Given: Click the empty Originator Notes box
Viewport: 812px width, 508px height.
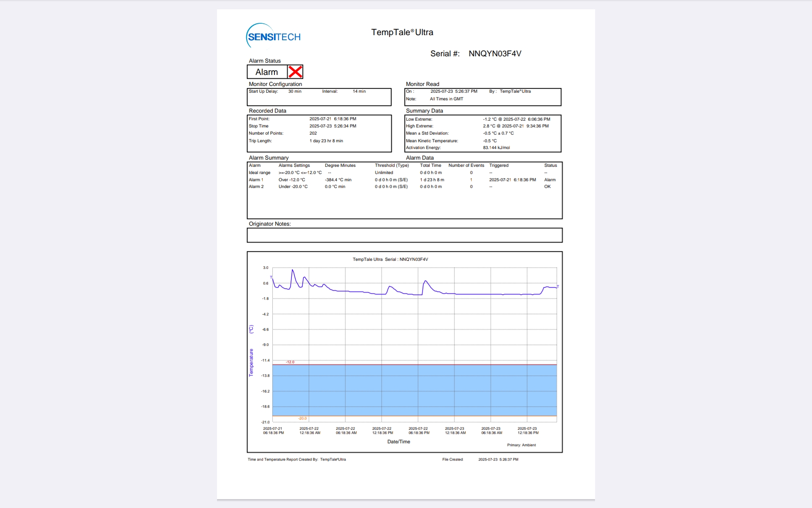Looking at the screenshot, I should point(404,235).
